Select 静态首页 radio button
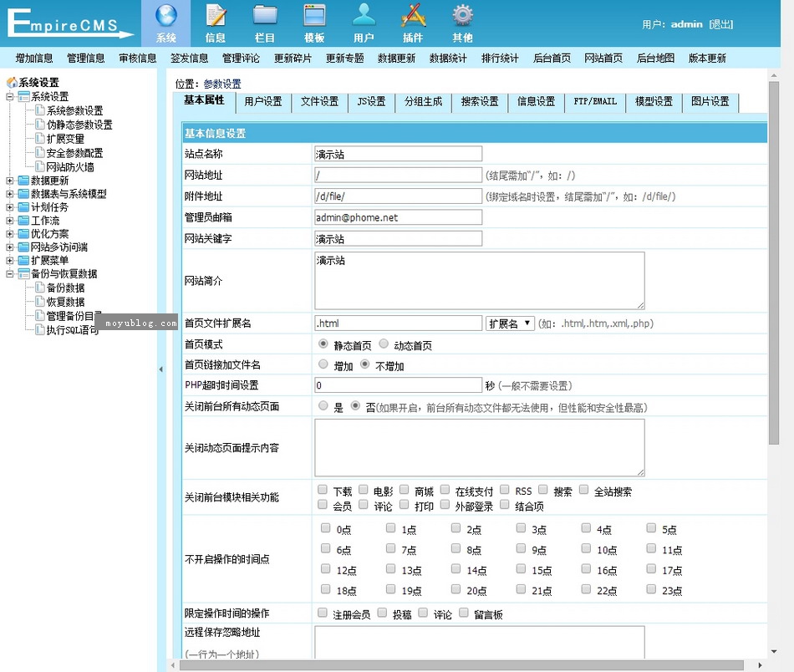794x672 pixels. pos(323,344)
